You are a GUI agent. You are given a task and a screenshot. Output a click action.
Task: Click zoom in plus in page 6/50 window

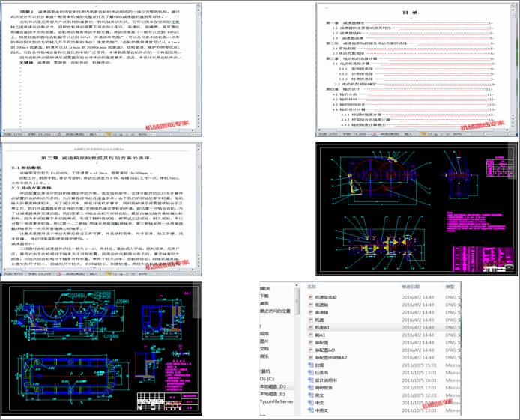click(193, 273)
